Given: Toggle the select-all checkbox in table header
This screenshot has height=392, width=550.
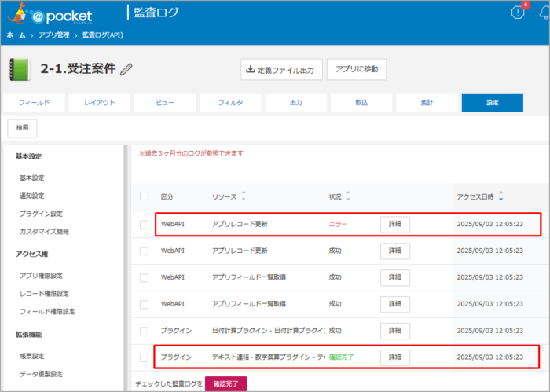Looking at the screenshot, I should (144, 196).
